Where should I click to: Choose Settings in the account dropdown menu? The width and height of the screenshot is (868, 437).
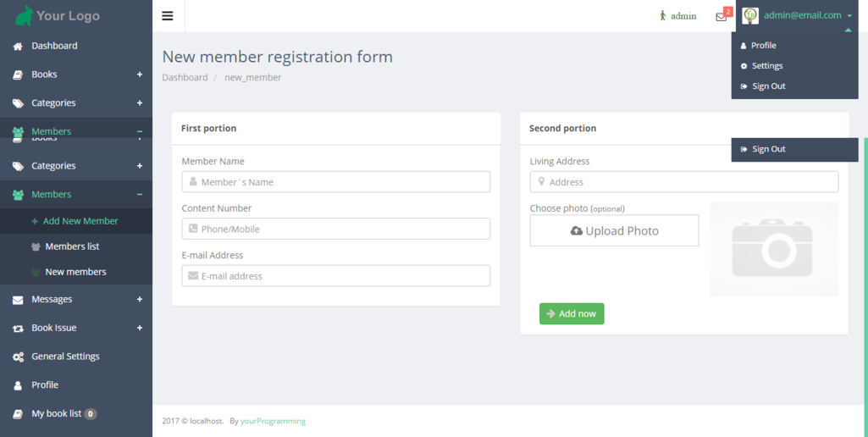coord(767,66)
